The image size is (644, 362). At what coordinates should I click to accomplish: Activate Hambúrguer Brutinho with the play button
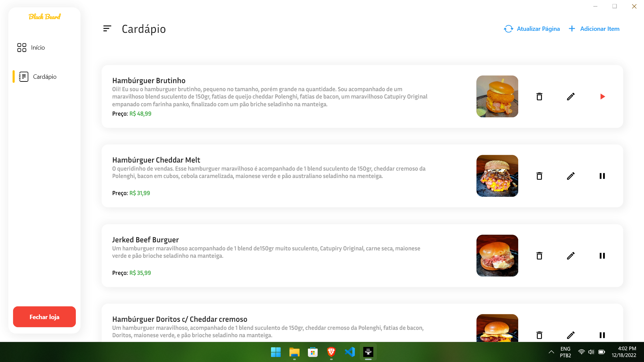603,97
